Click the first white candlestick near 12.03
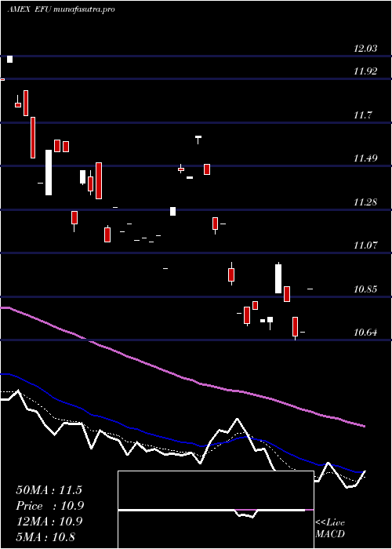392x549 pixels. [9, 59]
